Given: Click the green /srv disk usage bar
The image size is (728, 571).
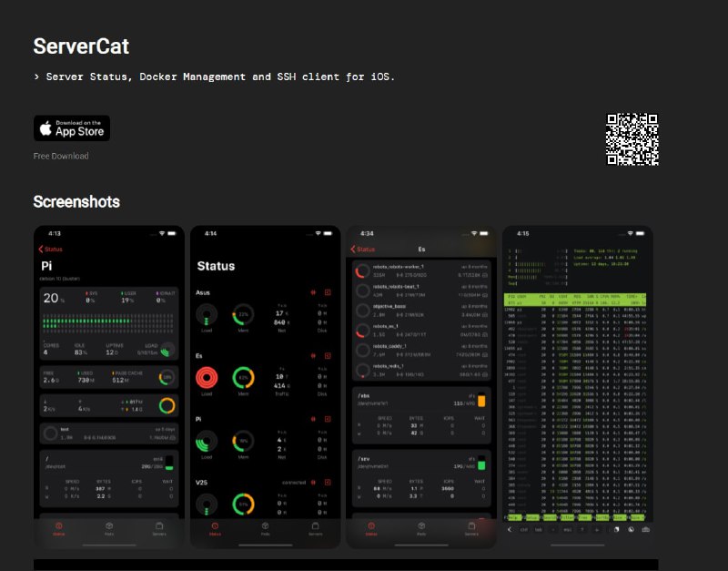Looking at the screenshot, I should point(481,463).
